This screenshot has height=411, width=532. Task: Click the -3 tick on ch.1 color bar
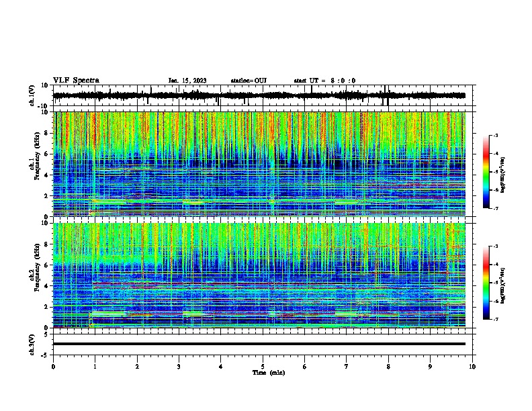(x=496, y=135)
